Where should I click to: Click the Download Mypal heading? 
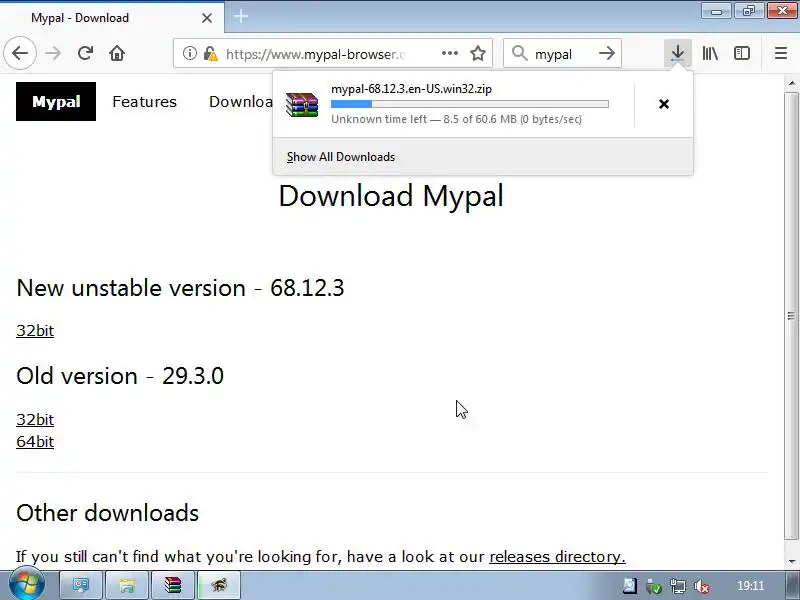[391, 195]
